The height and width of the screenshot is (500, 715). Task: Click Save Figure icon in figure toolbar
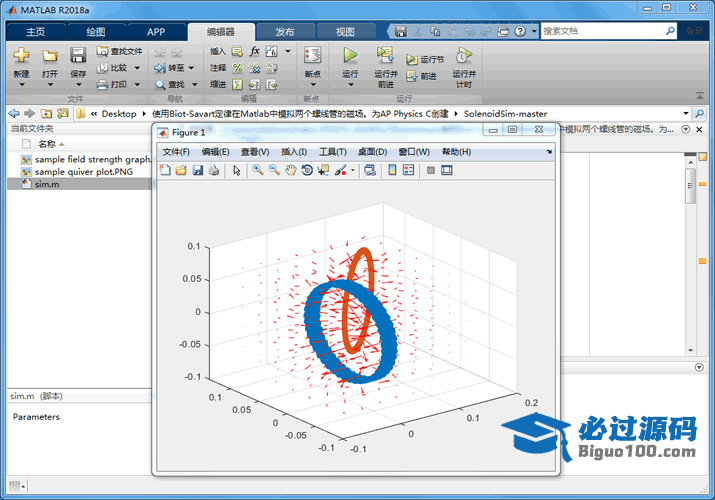[197, 170]
